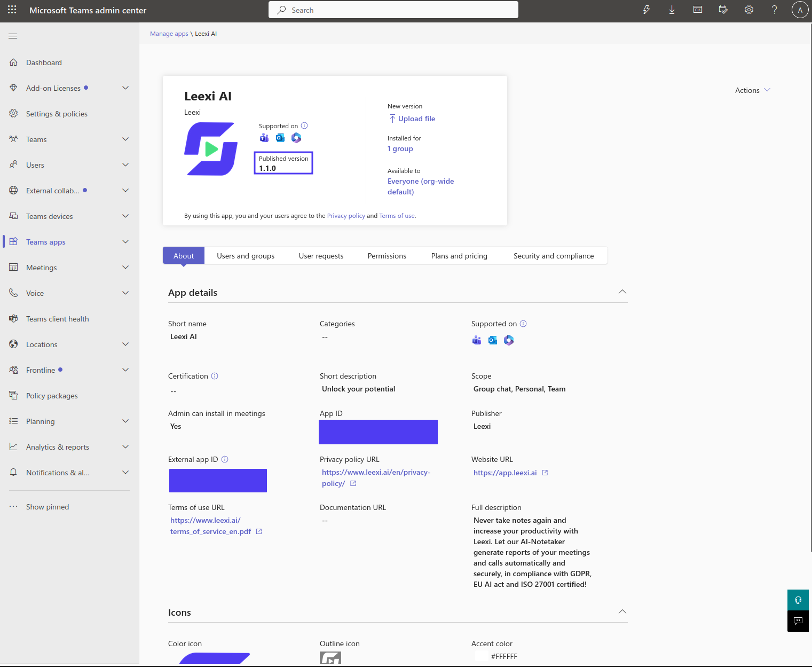Select the Teams apps sidebar item
The height and width of the screenshot is (667, 812).
pos(46,242)
